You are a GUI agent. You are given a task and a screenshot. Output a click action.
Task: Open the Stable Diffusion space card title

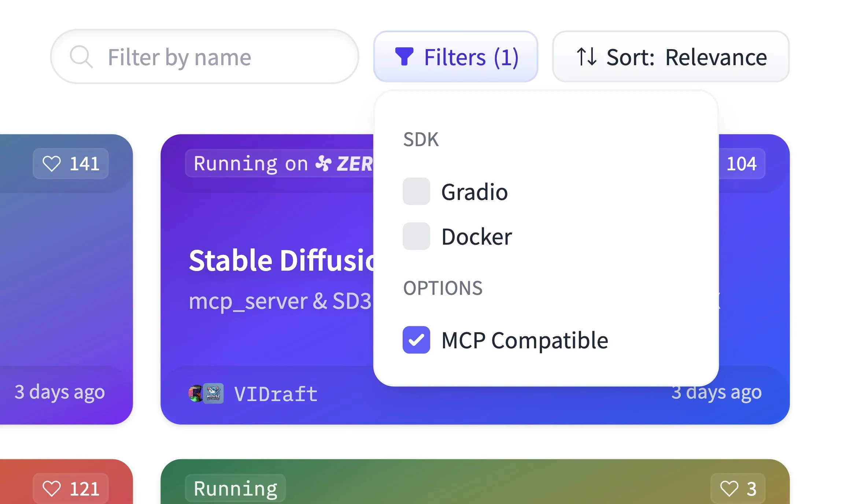(x=281, y=260)
